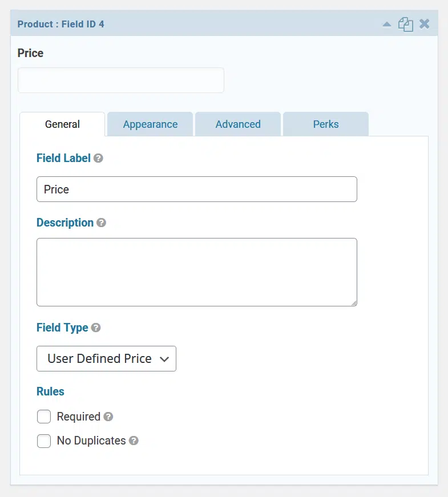The height and width of the screenshot is (497, 448).
Task: Click inside the Description text area
Action: 196,272
